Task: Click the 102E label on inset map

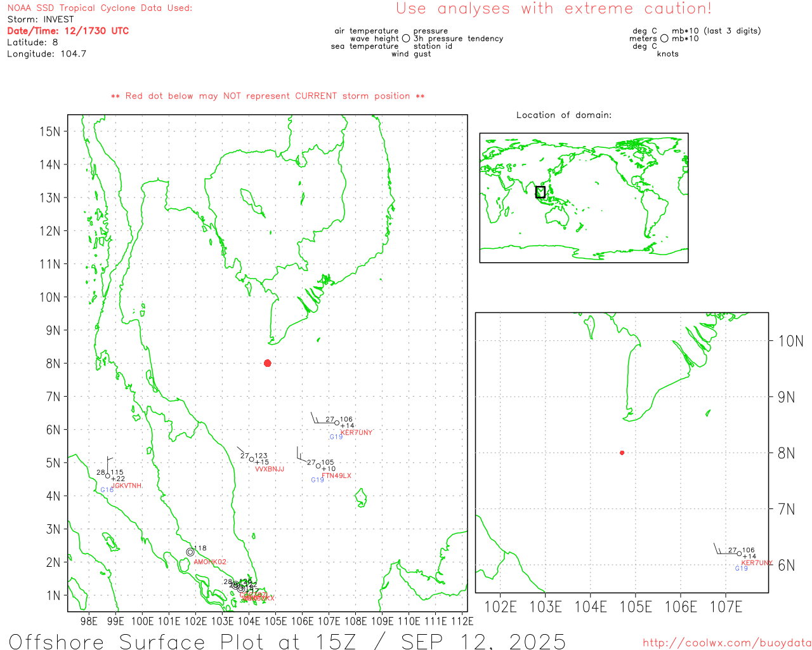Action: point(501,607)
